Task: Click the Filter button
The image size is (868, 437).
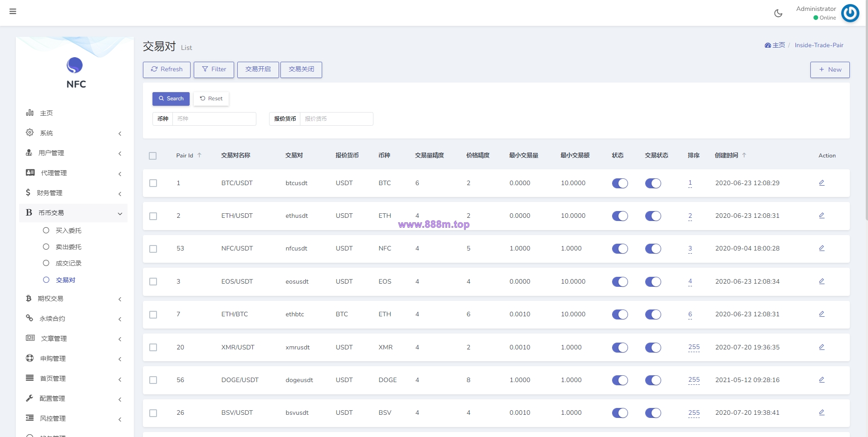Action: (214, 69)
